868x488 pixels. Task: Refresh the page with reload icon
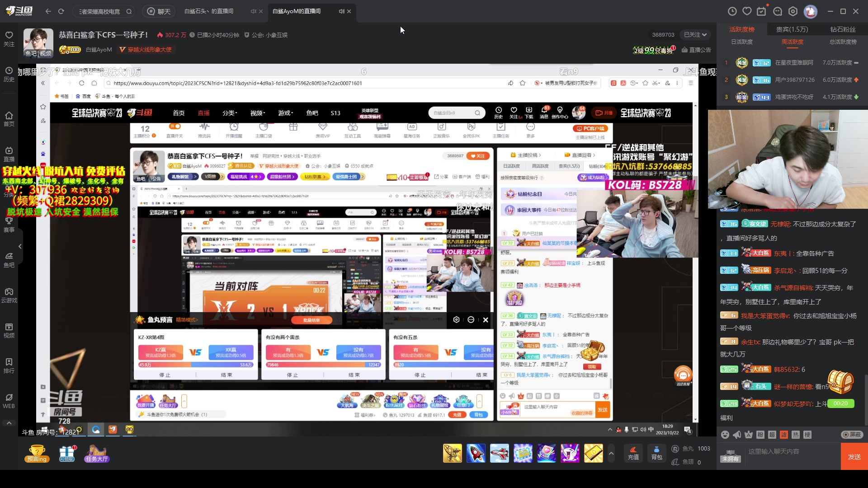[x=61, y=11]
